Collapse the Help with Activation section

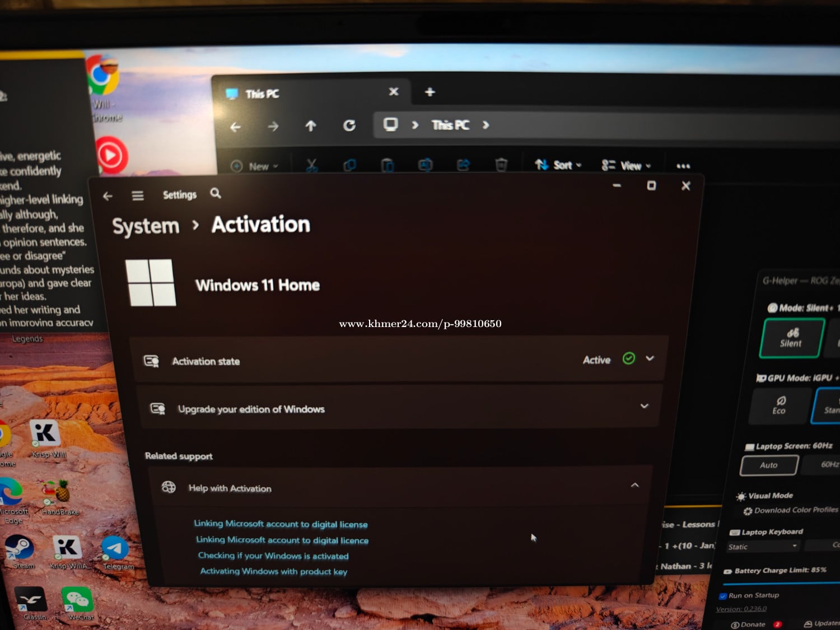(x=634, y=486)
